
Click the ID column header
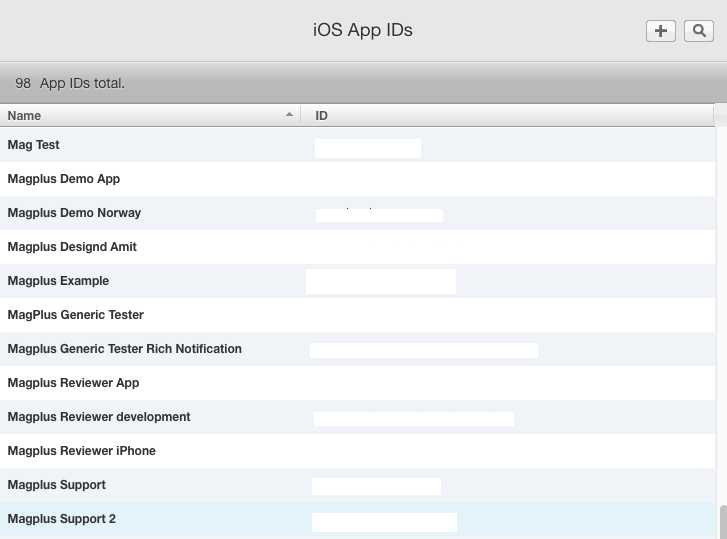point(507,115)
